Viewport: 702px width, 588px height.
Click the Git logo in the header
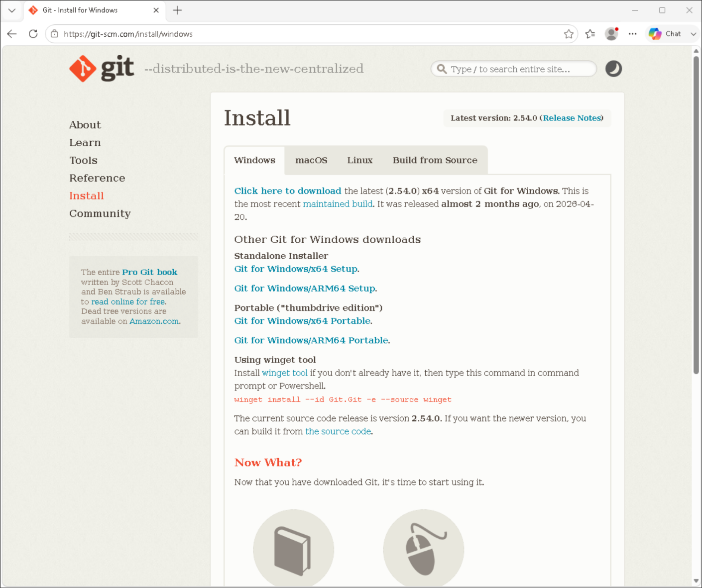pos(102,68)
